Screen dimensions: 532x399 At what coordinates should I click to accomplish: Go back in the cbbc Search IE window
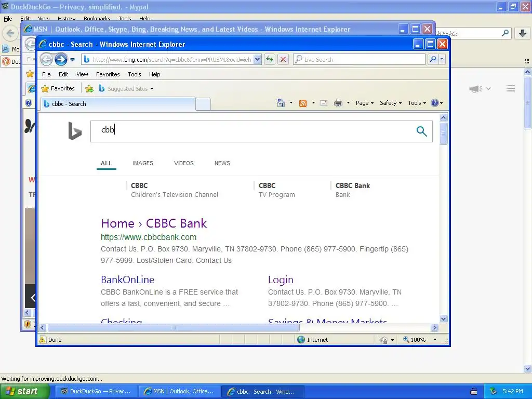point(46,59)
